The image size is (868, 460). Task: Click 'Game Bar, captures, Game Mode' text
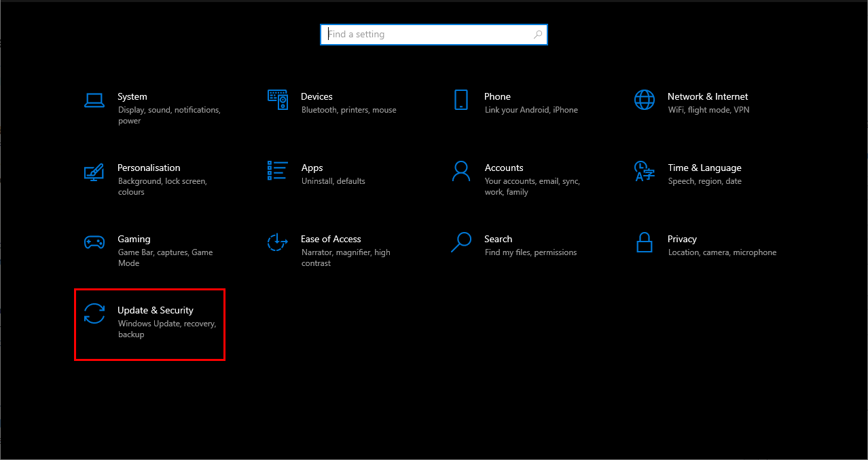click(x=166, y=258)
